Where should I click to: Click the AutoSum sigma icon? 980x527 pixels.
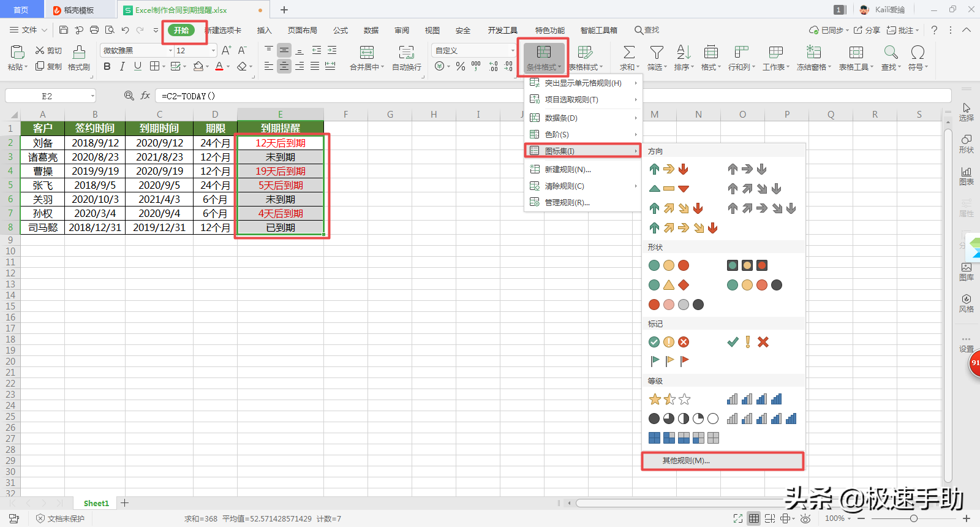(629, 52)
